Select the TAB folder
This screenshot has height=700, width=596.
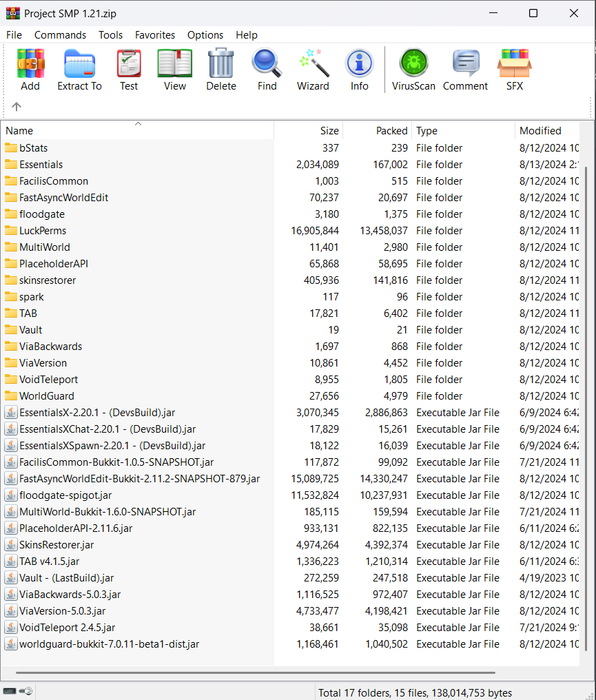click(x=290, y=313)
